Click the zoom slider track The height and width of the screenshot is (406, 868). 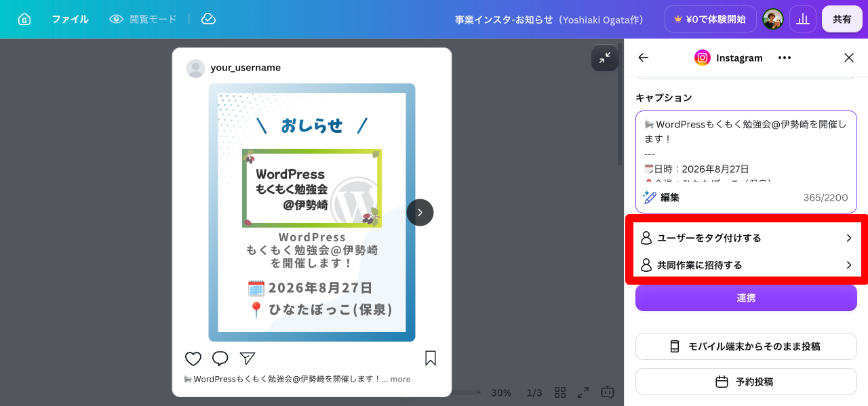[467, 392]
